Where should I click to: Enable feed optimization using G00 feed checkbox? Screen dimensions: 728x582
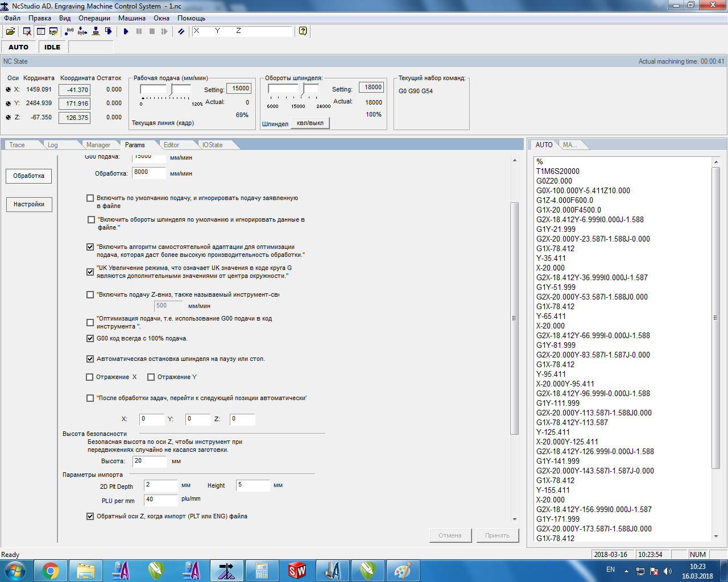point(90,323)
